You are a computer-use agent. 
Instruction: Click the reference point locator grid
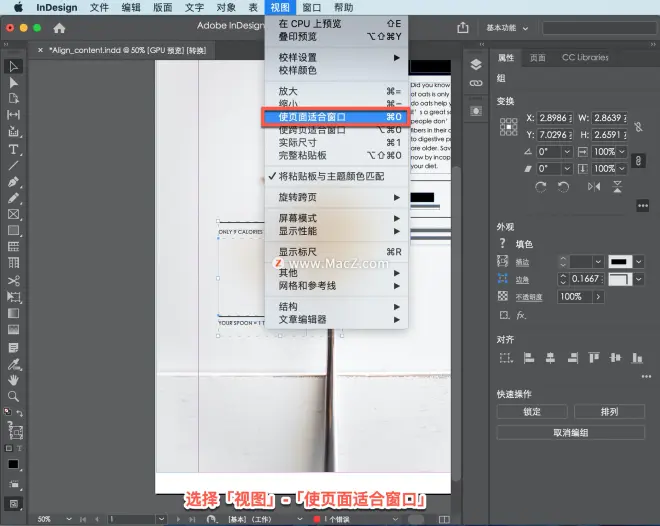point(508,127)
